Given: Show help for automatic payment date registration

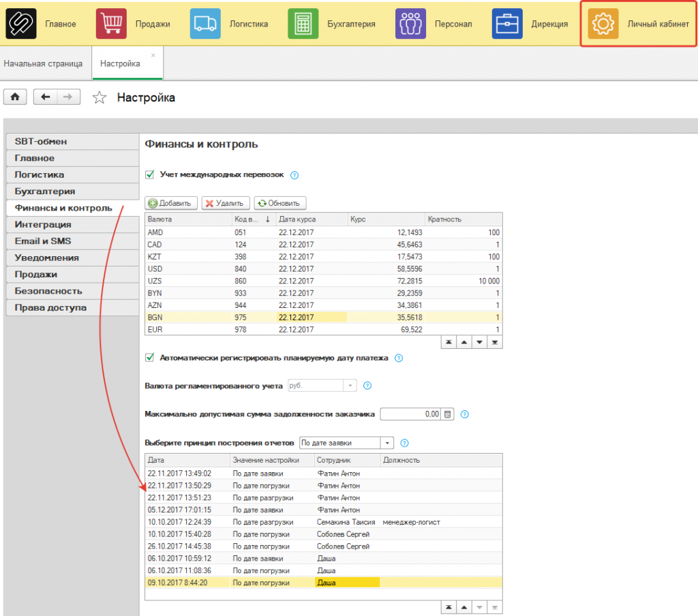Looking at the screenshot, I should point(399,358).
